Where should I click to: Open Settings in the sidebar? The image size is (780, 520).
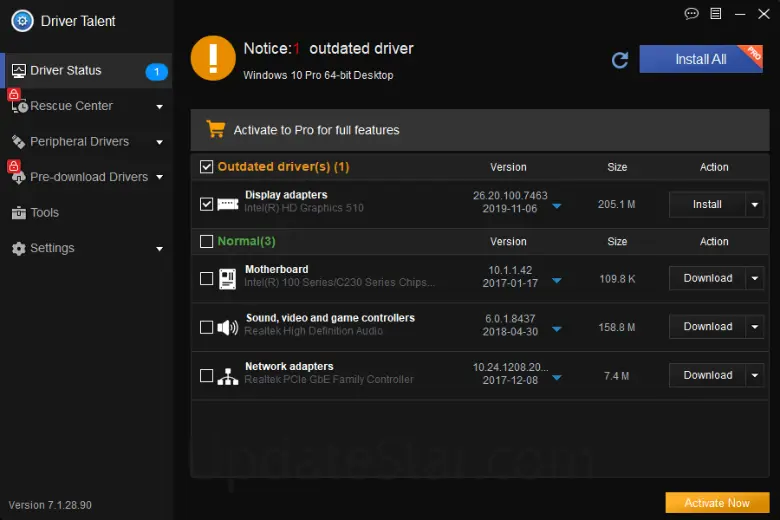click(87, 248)
